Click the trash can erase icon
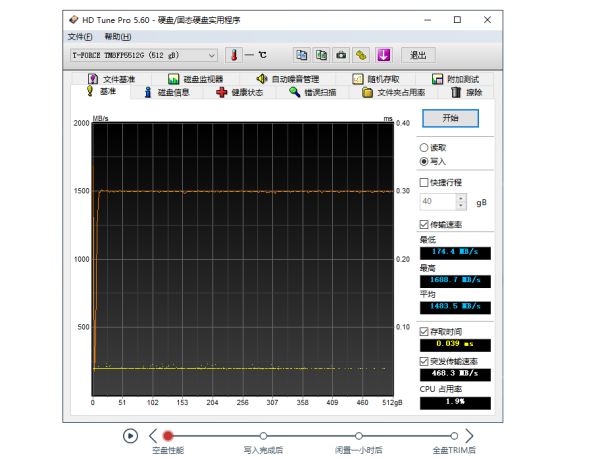This screenshot has width=600, height=459. (x=456, y=92)
